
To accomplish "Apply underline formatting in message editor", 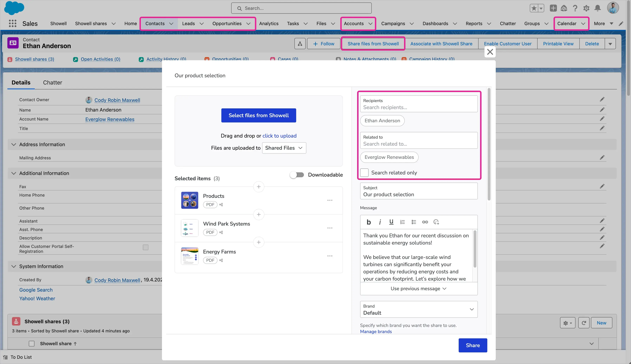I will tap(391, 222).
